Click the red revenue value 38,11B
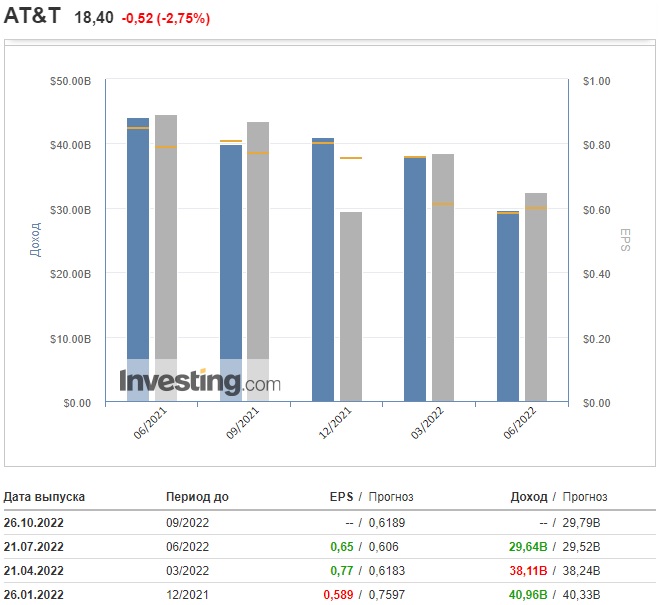The height and width of the screenshot is (605, 660). (x=529, y=571)
